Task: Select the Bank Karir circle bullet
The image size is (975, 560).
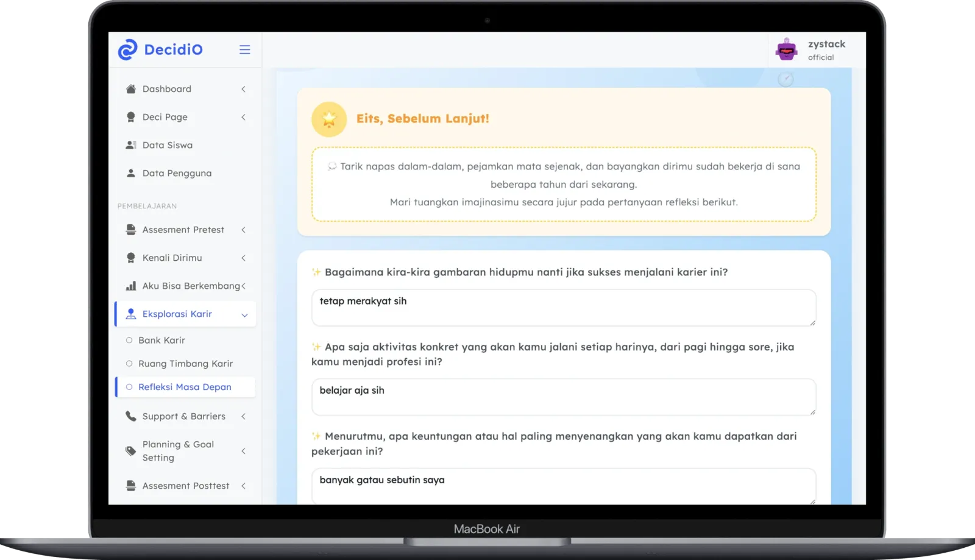Action: click(129, 341)
